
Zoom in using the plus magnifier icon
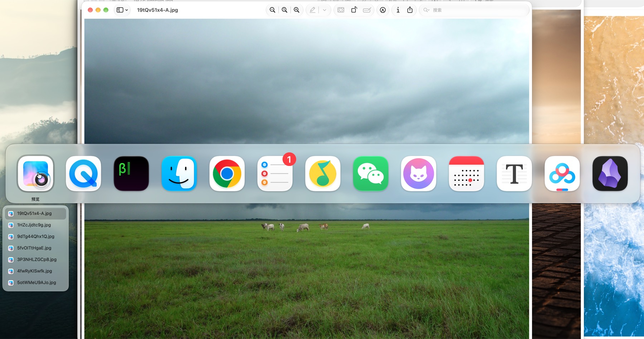297,10
